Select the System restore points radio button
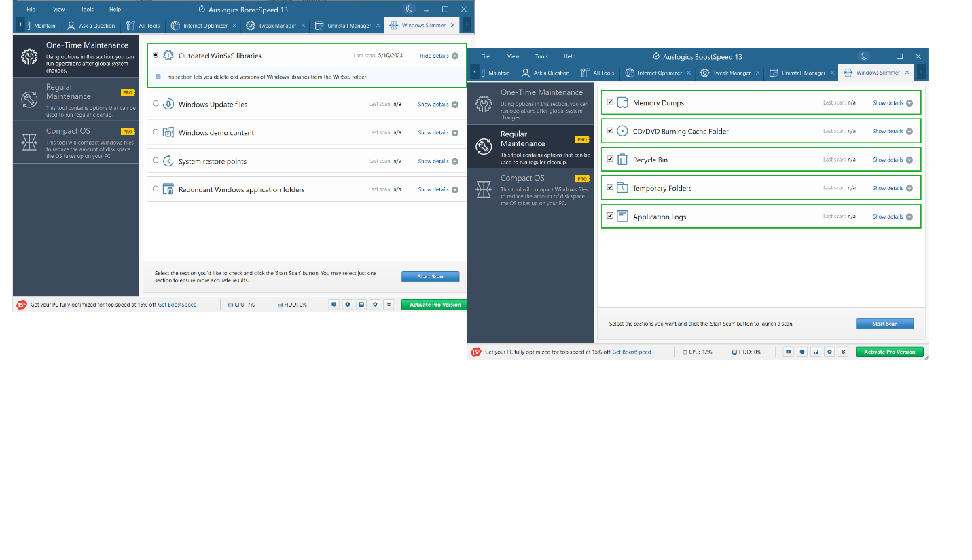972x560 pixels. (156, 161)
